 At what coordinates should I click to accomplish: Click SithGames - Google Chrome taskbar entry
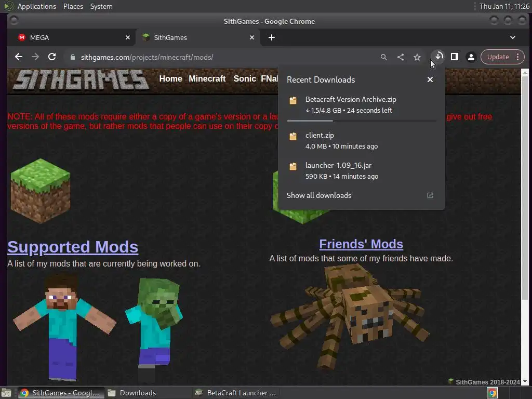61,393
